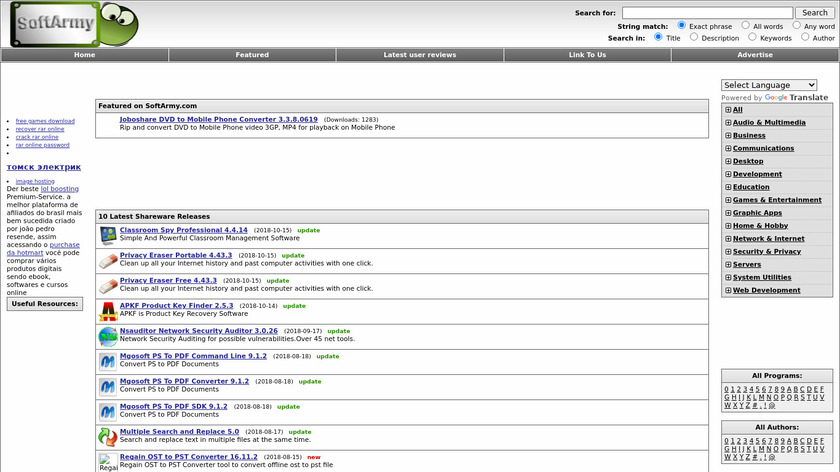Click the Search for text field
This screenshot has width=840, height=472.
pyautogui.click(x=707, y=12)
